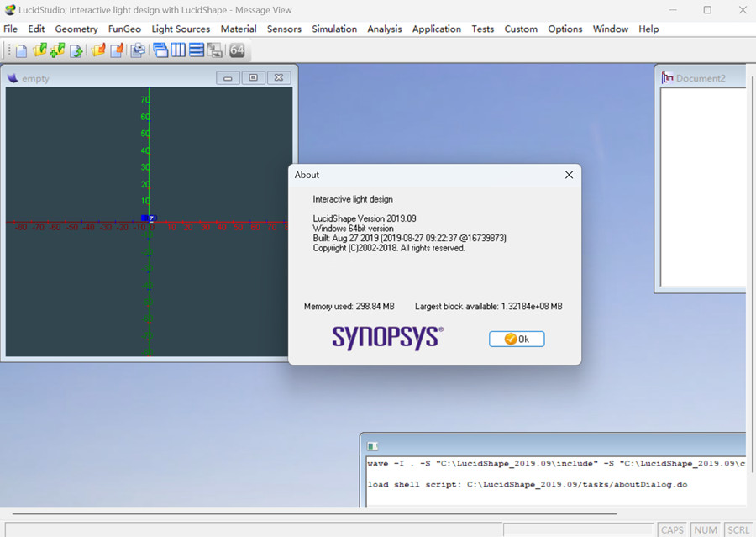Click the message window's title bar icon
This screenshot has width=756, height=537.
372,446
